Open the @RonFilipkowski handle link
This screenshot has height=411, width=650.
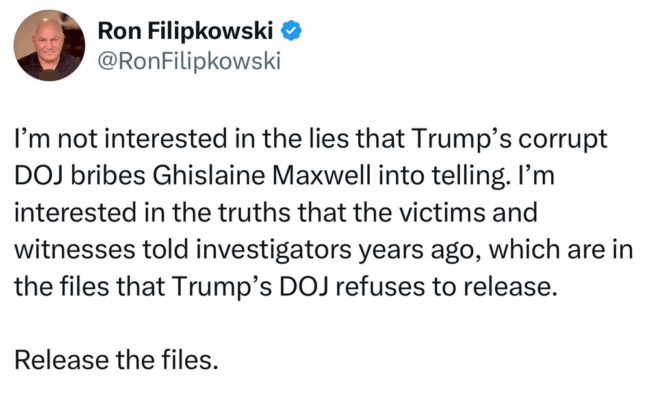click(189, 61)
